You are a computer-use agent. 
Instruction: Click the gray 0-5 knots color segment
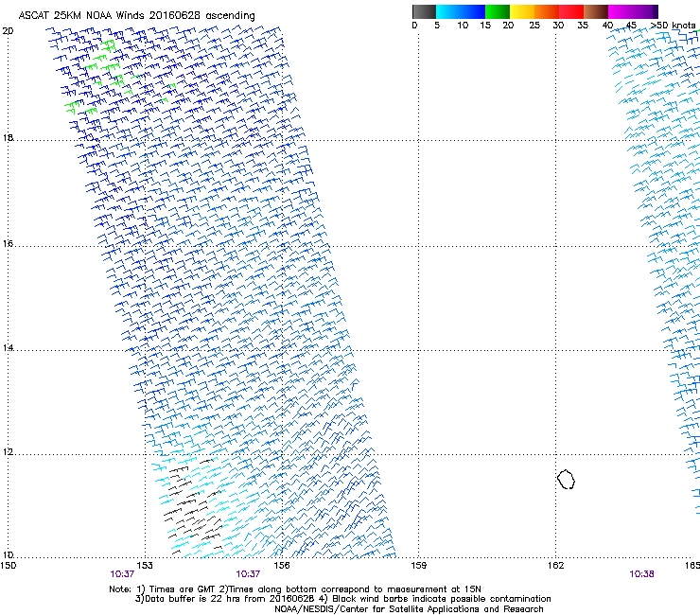(424, 11)
